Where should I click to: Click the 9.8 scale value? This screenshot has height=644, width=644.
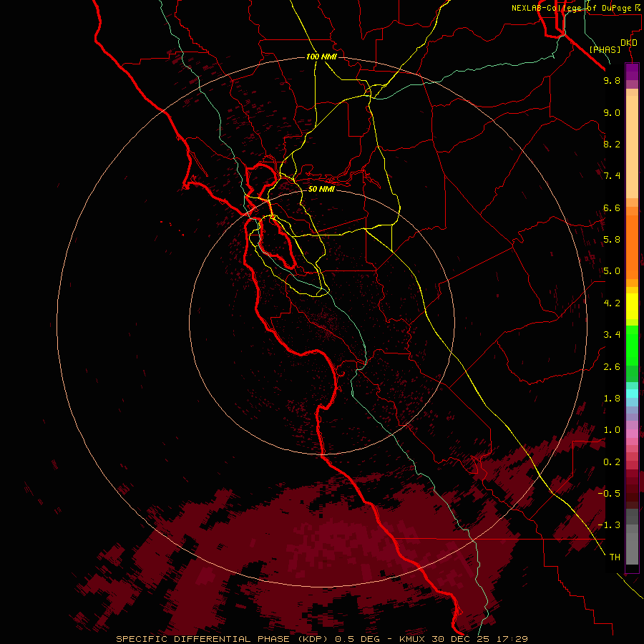point(612,80)
